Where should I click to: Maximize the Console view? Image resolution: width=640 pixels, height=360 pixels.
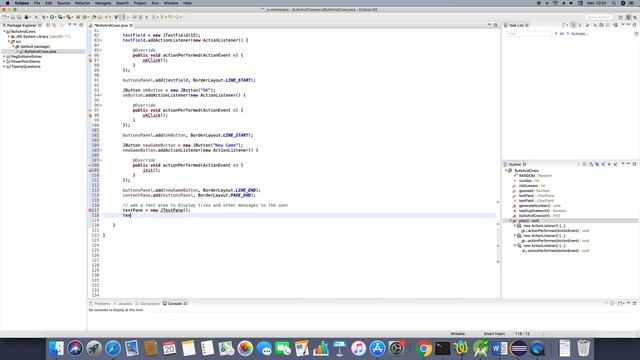(x=634, y=303)
